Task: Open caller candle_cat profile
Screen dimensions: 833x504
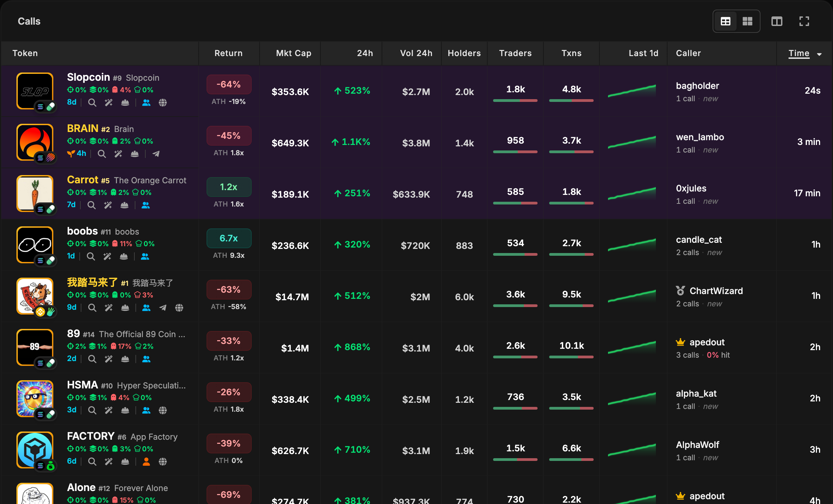Action: [x=699, y=240]
